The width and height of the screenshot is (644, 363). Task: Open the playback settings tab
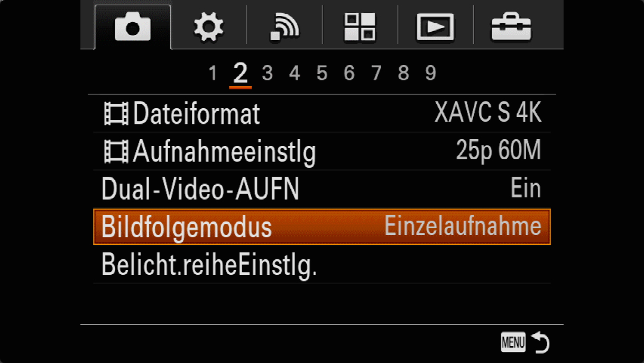point(435,27)
